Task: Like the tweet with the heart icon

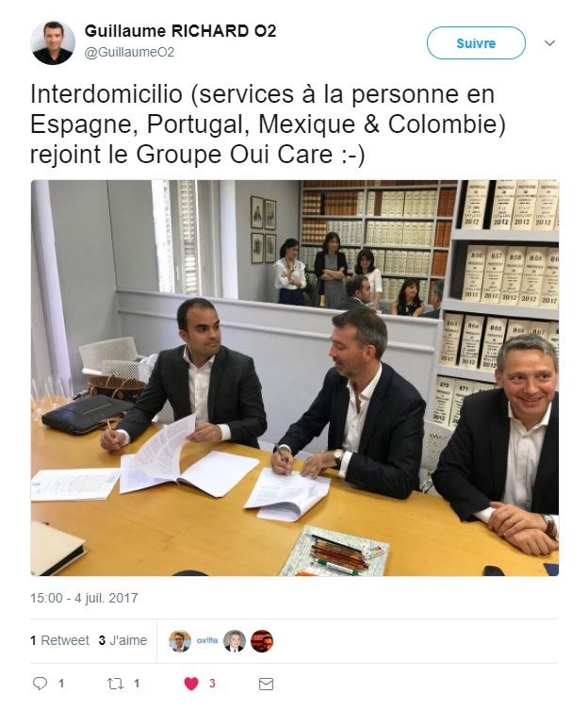Action: 191,684
